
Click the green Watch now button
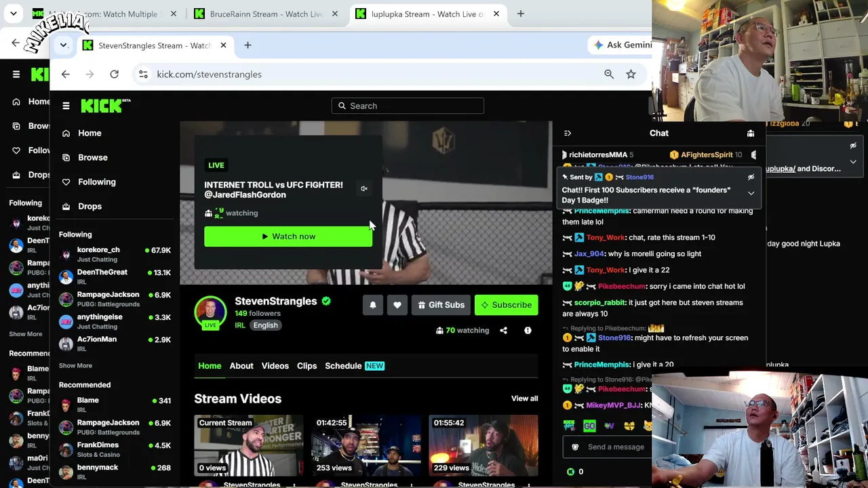coord(288,237)
